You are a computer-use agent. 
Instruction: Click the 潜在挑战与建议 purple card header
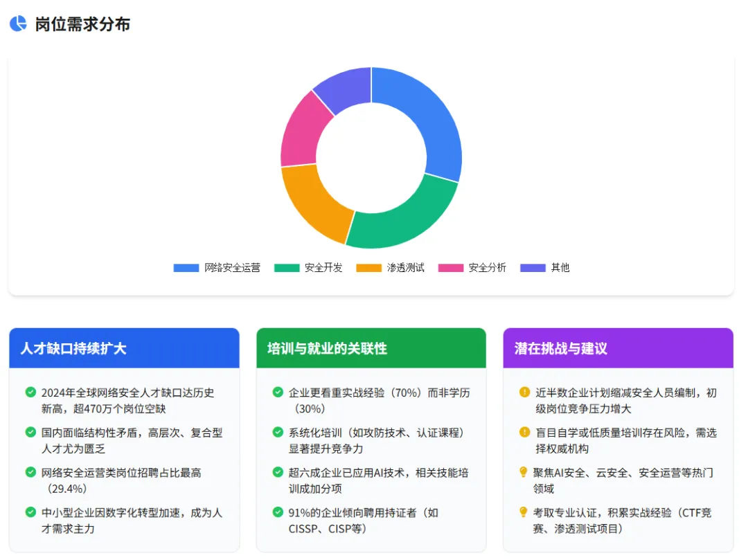tap(618, 348)
